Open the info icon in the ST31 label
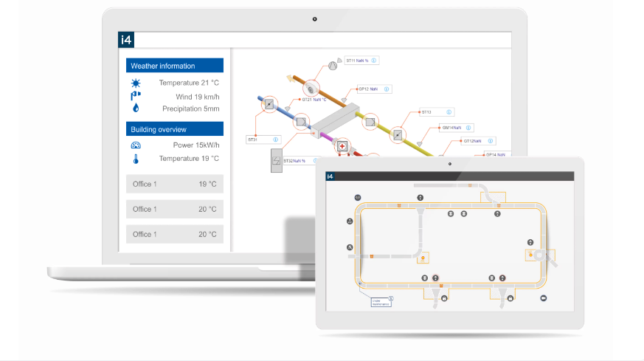 point(276,140)
